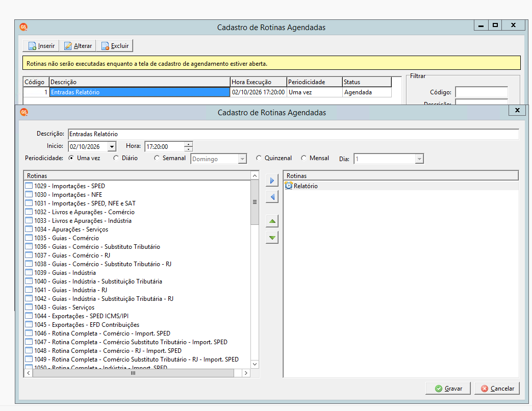Move routine up with green arrow

(x=272, y=221)
